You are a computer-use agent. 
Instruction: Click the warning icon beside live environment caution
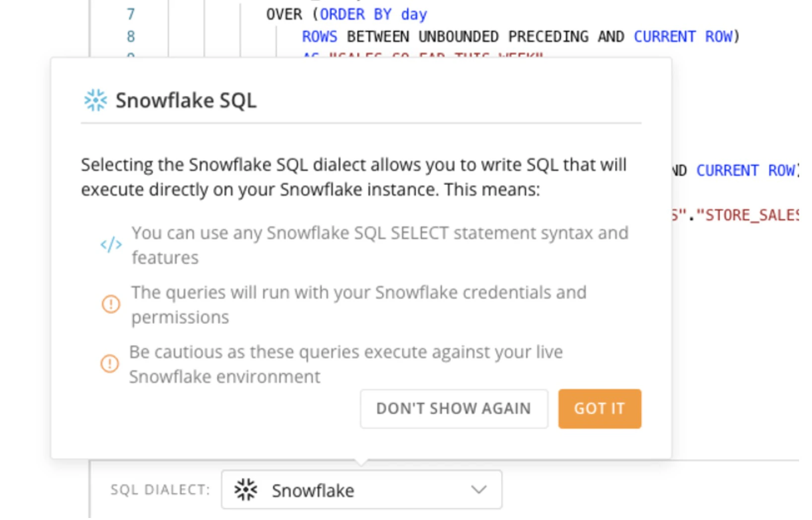tap(110, 363)
